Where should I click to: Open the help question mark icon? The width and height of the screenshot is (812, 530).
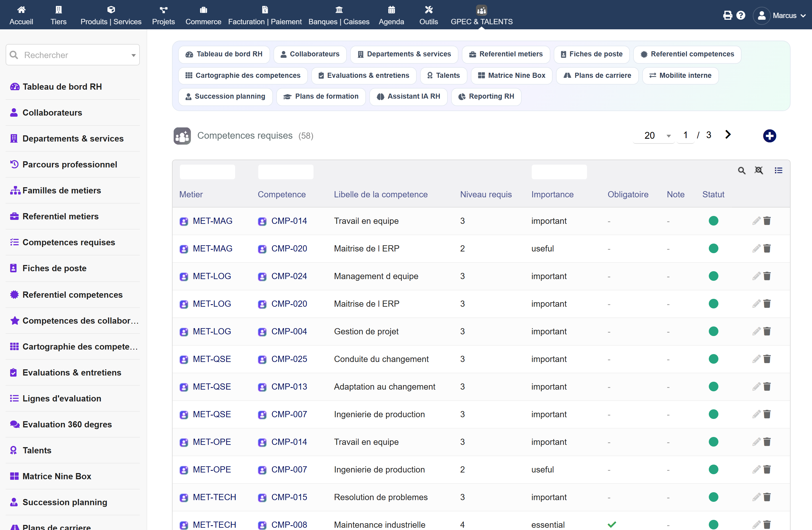point(741,15)
